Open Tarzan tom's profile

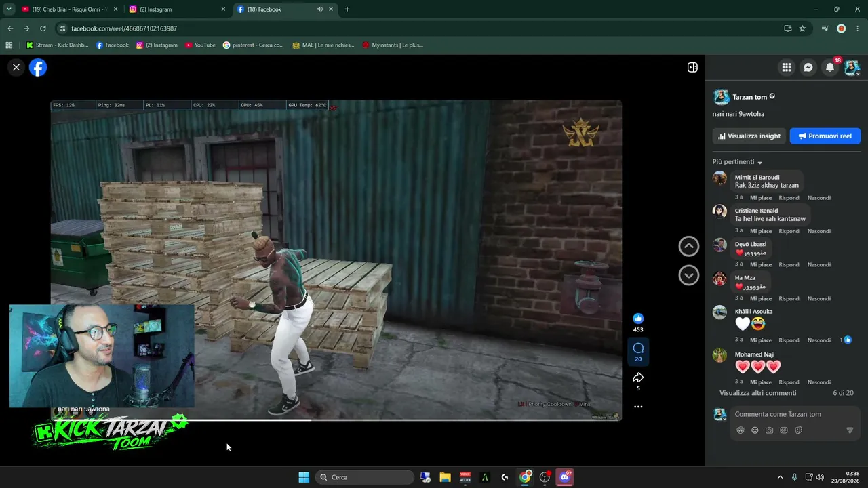point(750,97)
